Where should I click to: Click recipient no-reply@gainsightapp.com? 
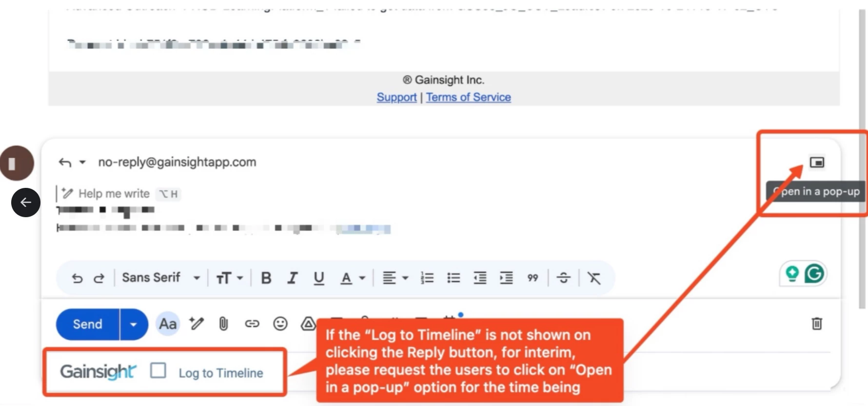(x=177, y=162)
